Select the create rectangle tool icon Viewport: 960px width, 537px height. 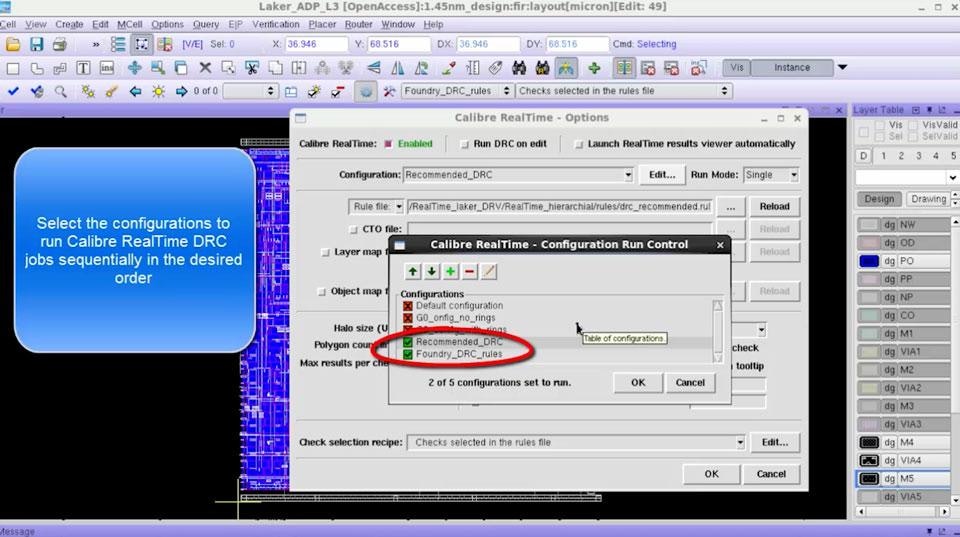[x=13, y=68]
